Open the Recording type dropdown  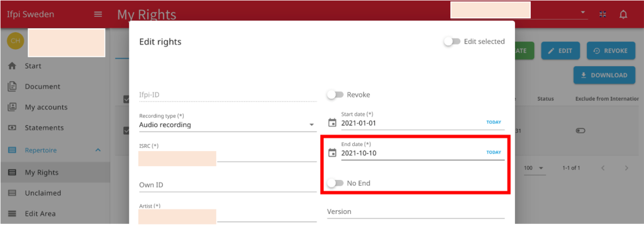(228, 125)
